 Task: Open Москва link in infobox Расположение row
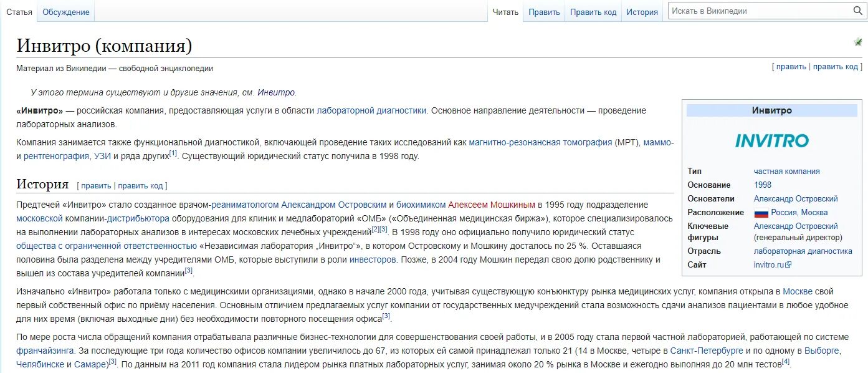[814, 213]
